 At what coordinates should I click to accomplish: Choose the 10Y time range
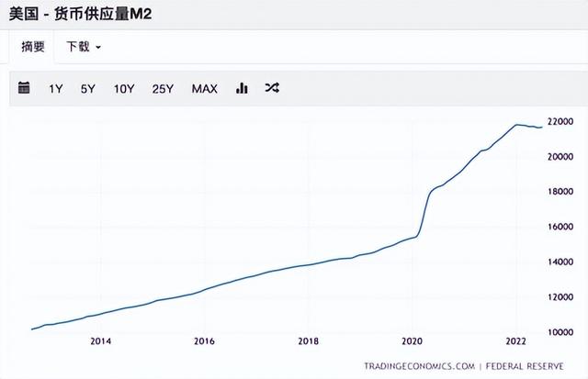click(x=124, y=89)
